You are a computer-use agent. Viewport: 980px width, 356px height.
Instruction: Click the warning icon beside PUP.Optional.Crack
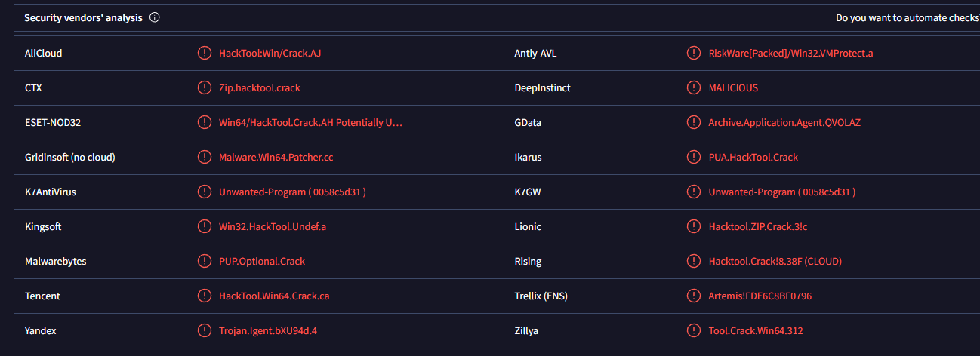click(204, 261)
